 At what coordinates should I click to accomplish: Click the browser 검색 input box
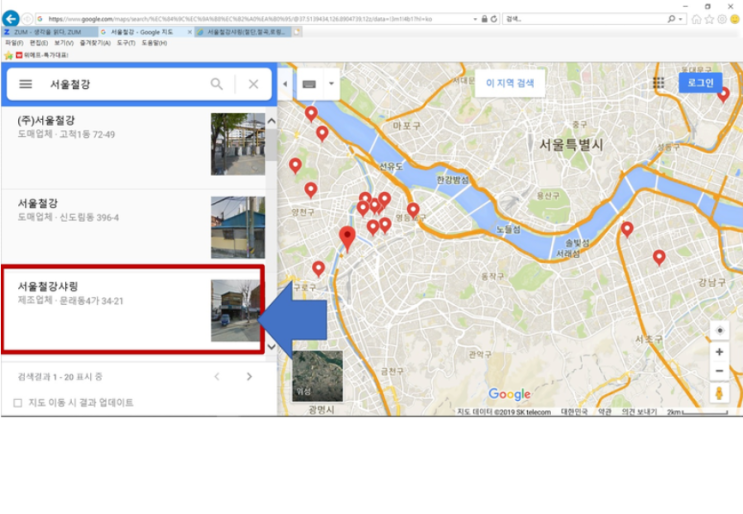585,19
